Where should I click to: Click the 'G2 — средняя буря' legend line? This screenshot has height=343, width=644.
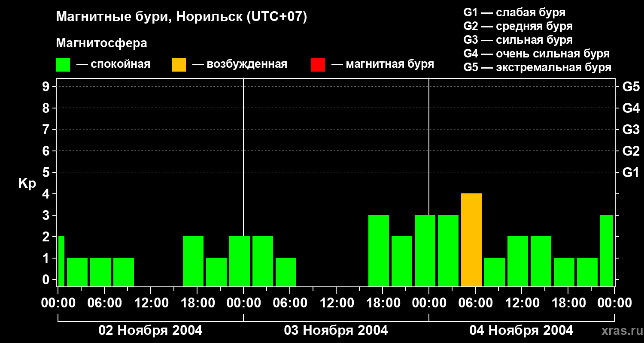518,26
